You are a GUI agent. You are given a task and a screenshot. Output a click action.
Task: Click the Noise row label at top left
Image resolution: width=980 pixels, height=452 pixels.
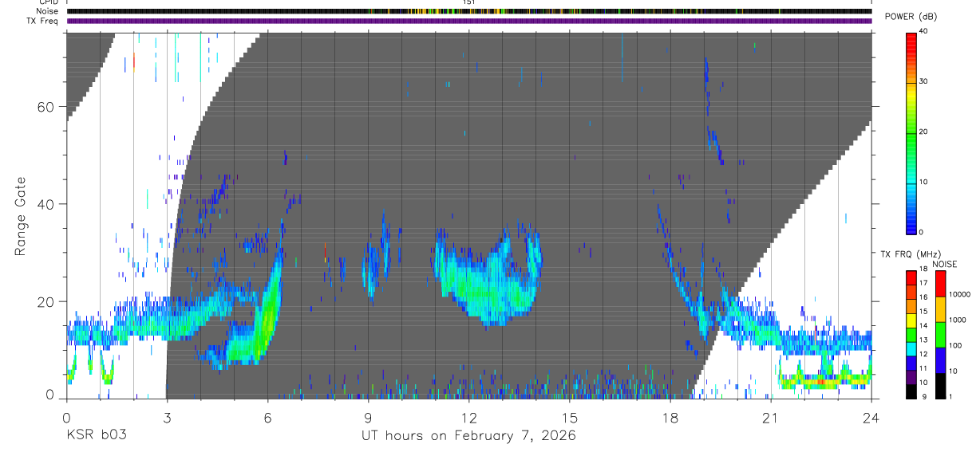point(46,11)
